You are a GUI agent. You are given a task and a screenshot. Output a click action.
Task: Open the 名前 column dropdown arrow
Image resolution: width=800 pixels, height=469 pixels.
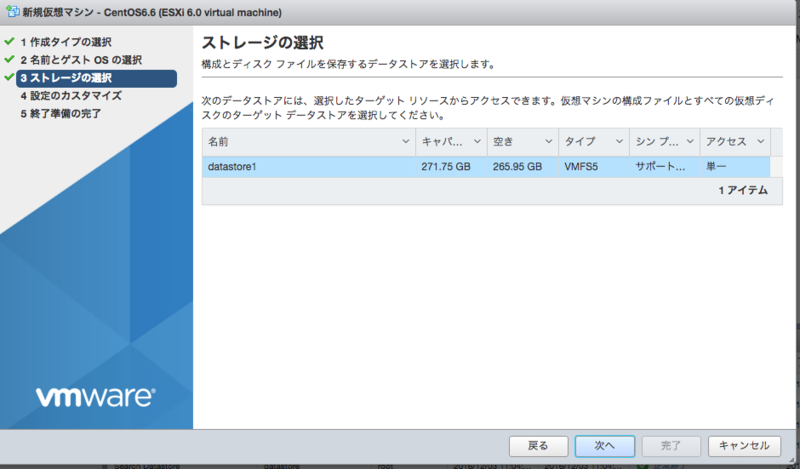tap(406, 141)
